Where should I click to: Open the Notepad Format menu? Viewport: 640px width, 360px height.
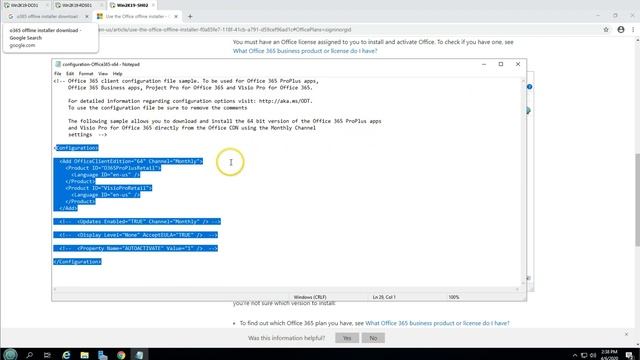[86, 74]
